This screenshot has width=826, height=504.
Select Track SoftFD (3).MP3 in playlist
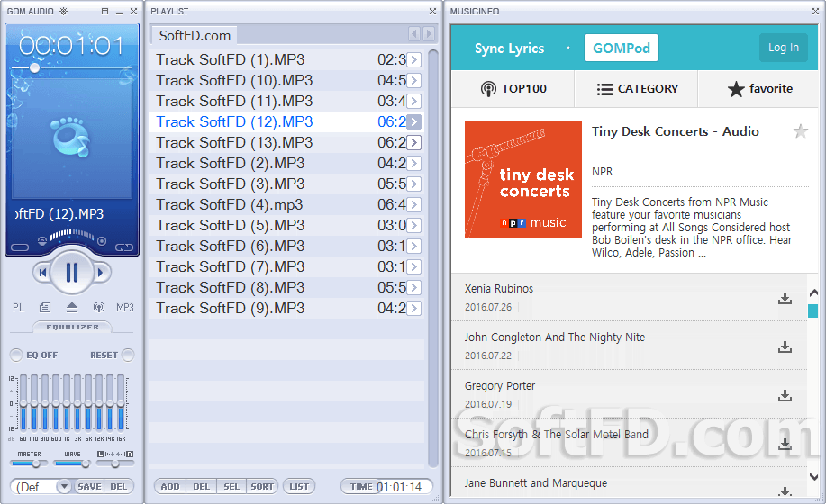[286, 184]
